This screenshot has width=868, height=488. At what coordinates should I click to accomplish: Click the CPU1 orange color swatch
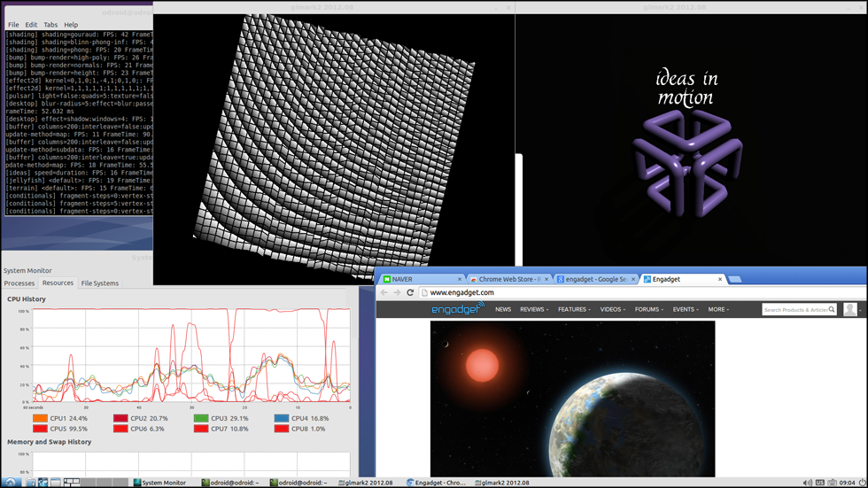(40, 419)
